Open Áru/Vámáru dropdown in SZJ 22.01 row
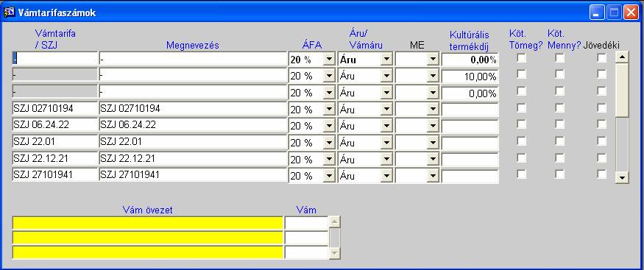The image size is (644, 270). point(386,143)
